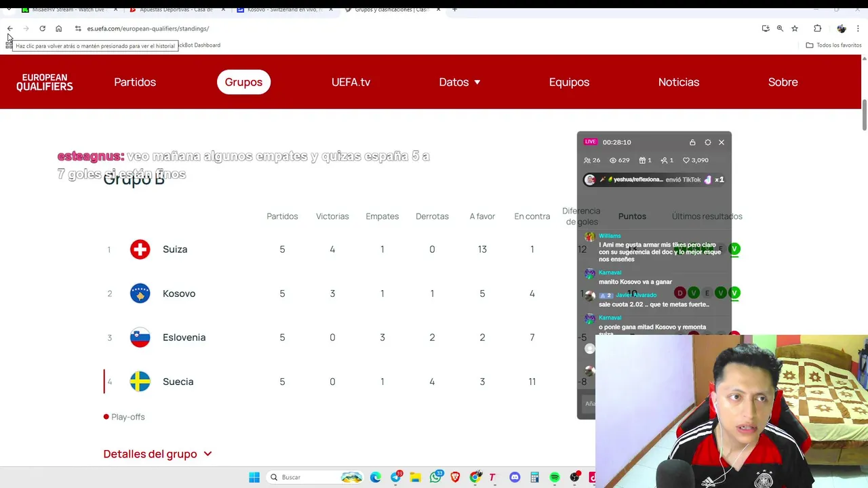Image resolution: width=868 pixels, height=488 pixels.
Task: Open Brave browser from the taskbar
Action: [455, 477]
